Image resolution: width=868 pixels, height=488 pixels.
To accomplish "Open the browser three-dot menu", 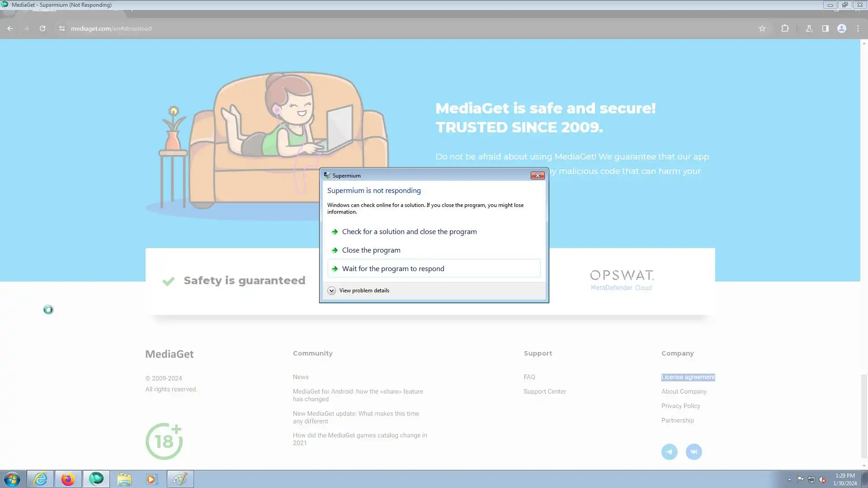I will tap(858, 28).
